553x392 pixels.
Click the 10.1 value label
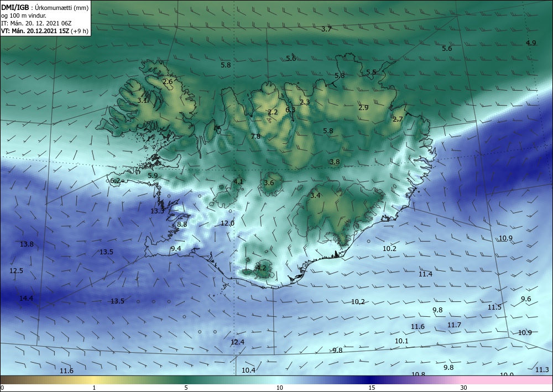click(401, 341)
